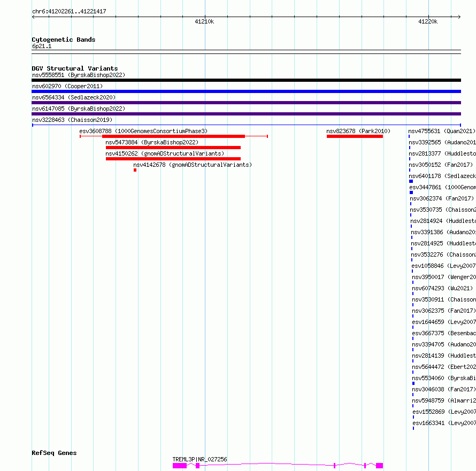The height and width of the screenshot is (471, 476).
Task: Open the nsv5473884 (ByrskaBishop2022) variant label
Action: 152,142
